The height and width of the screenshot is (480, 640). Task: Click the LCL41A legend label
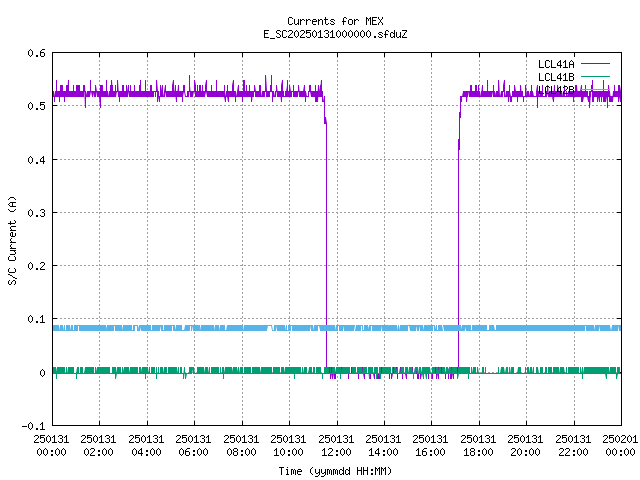pos(556,64)
